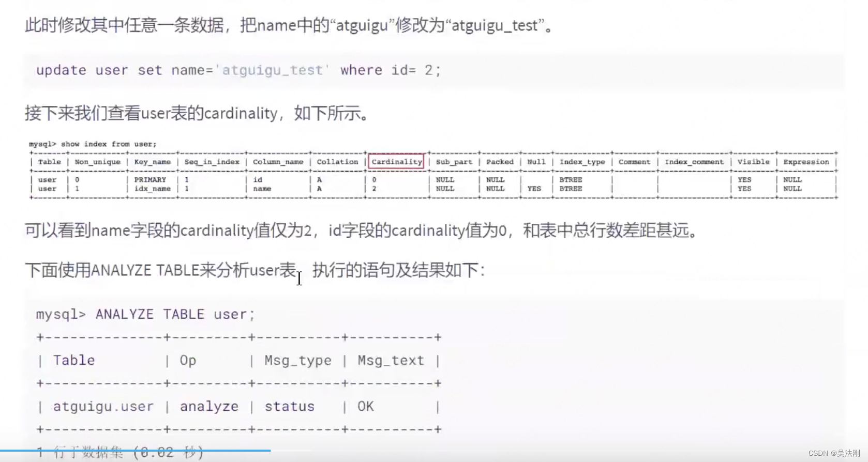Click the PRIMARY key name cell
Screen dimensions: 868x462
[x=150, y=180]
